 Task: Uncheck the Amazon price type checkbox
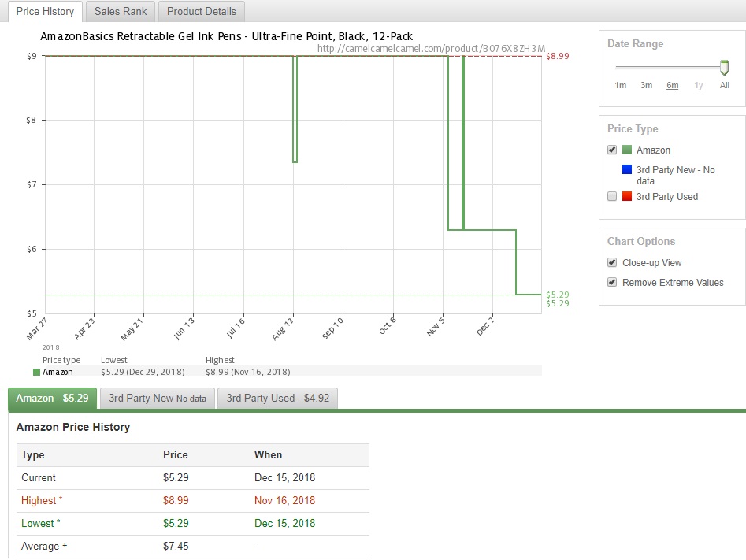pos(612,150)
